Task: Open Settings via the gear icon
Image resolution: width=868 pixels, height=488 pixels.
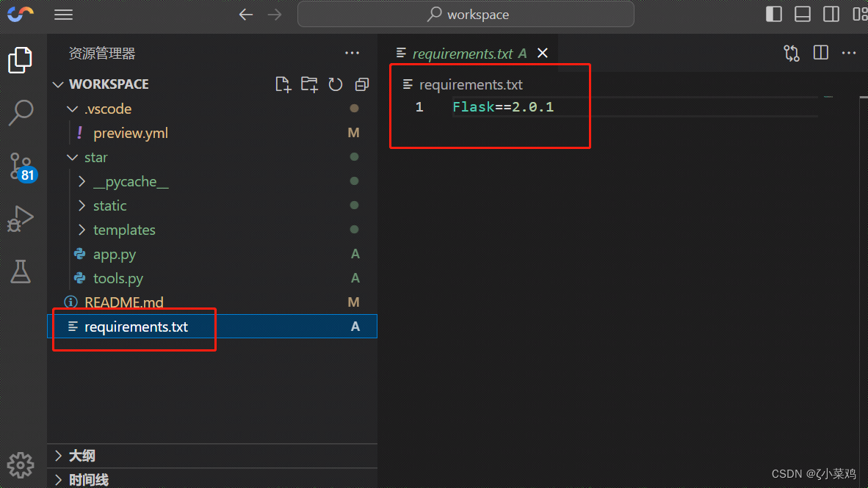Action: tap(21, 465)
